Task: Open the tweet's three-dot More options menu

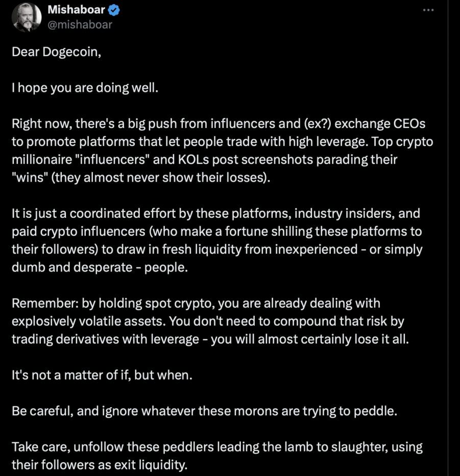Action: (x=428, y=11)
